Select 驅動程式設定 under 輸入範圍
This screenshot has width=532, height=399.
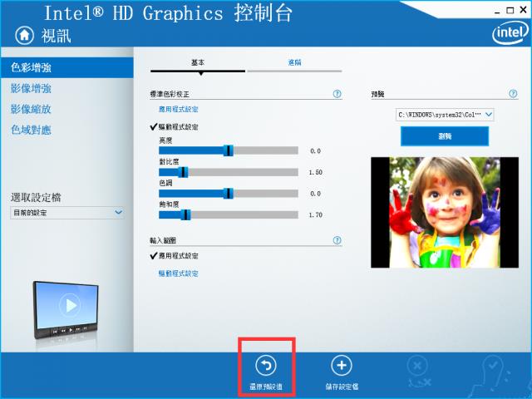tap(179, 273)
